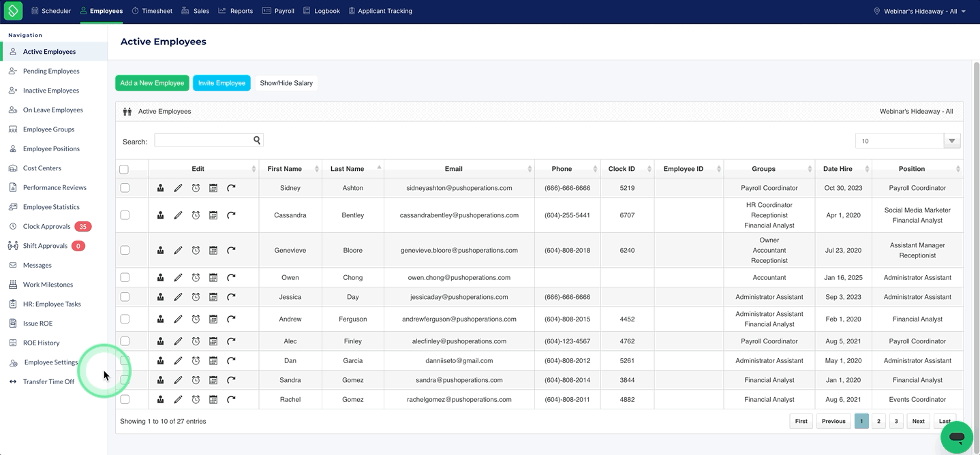Toggle the select-all checkbox in table header
The width and height of the screenshot is (980, 455).
[124, 170]
